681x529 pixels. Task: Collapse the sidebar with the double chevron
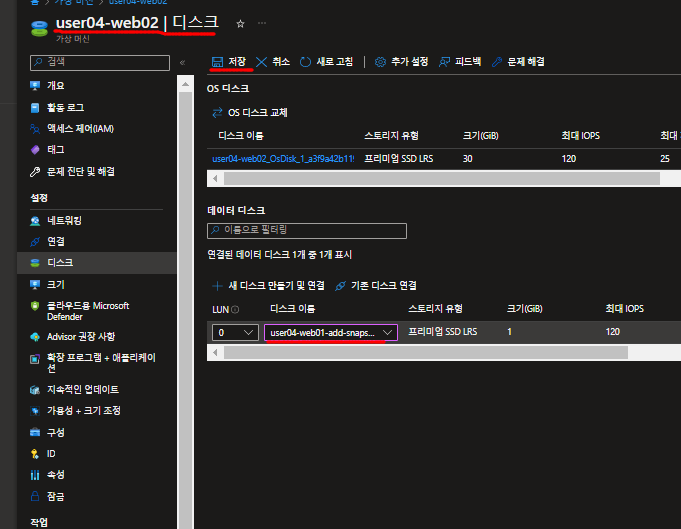(x=182, y=63)
